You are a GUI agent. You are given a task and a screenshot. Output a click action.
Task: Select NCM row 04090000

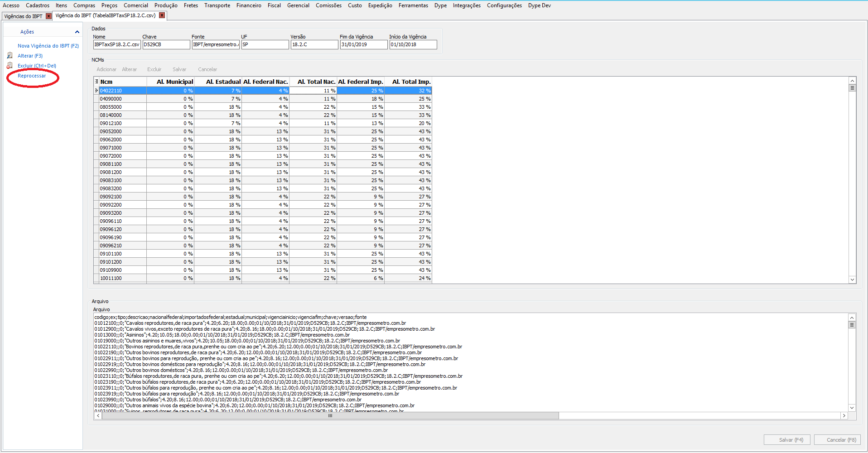[x=263, y=99]
